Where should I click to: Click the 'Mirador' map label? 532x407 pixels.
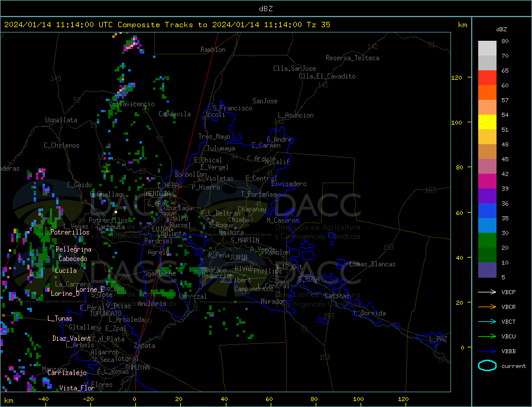click(273, 301)
